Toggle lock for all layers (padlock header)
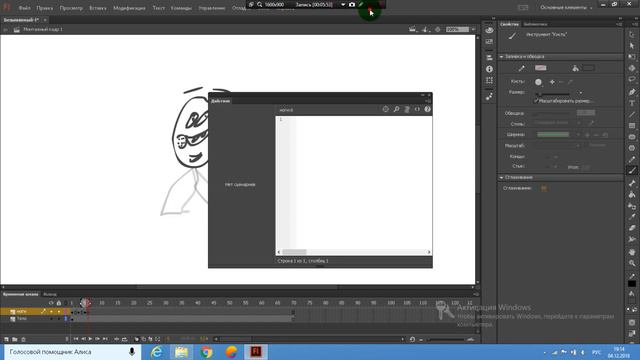The width and height of the screenshot is (640, 360). 59,303
